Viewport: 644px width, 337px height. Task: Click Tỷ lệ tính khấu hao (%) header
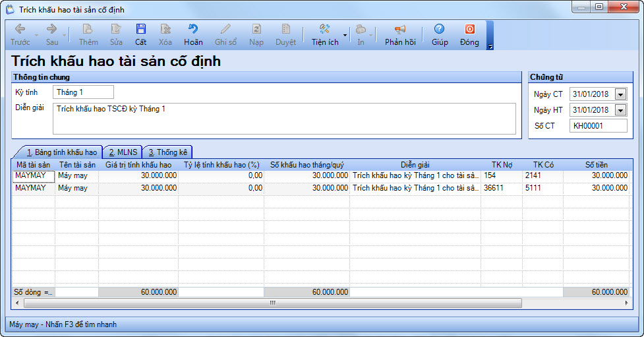tap(221, 165)
